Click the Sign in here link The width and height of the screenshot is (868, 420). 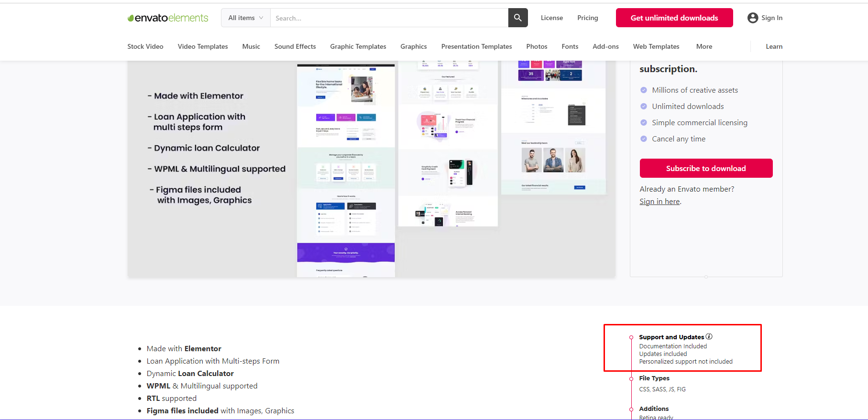tap(659, 202)
